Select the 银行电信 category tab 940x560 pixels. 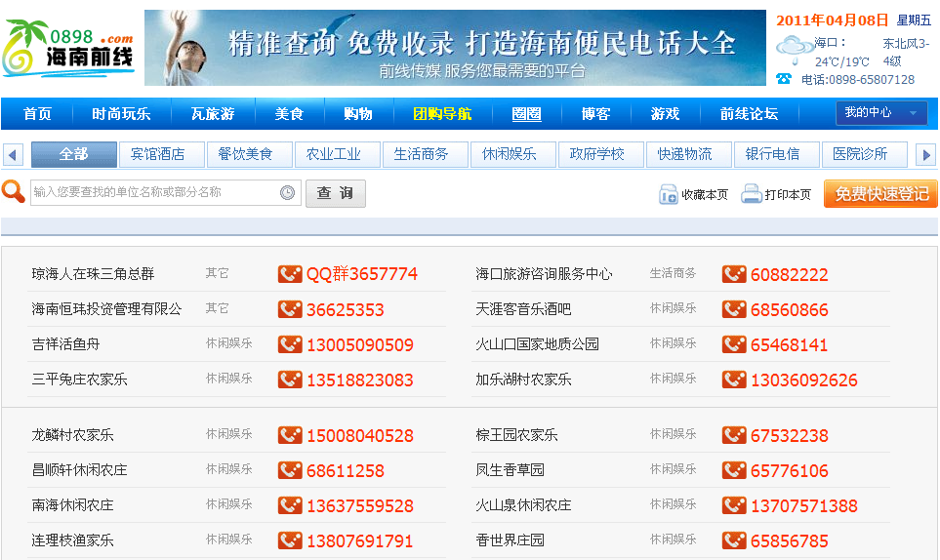pos(776,154)
